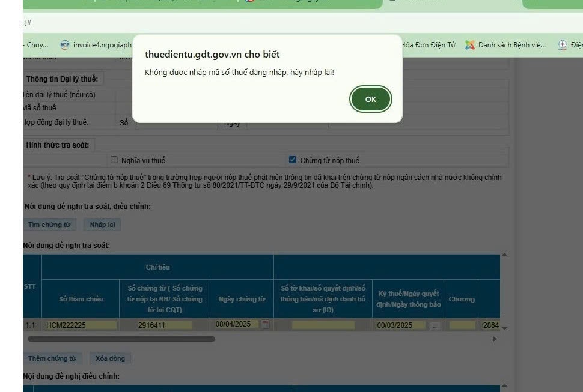Focus the empty Số tờ khai ID field
This screenshot has height=392, width=583.
click(323, 325)
